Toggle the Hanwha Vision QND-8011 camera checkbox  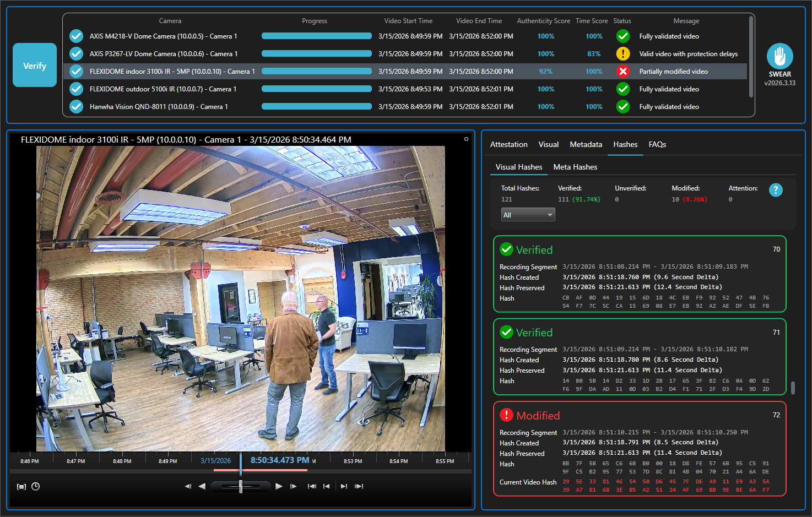pyautogui.click(x=76, y=107)
